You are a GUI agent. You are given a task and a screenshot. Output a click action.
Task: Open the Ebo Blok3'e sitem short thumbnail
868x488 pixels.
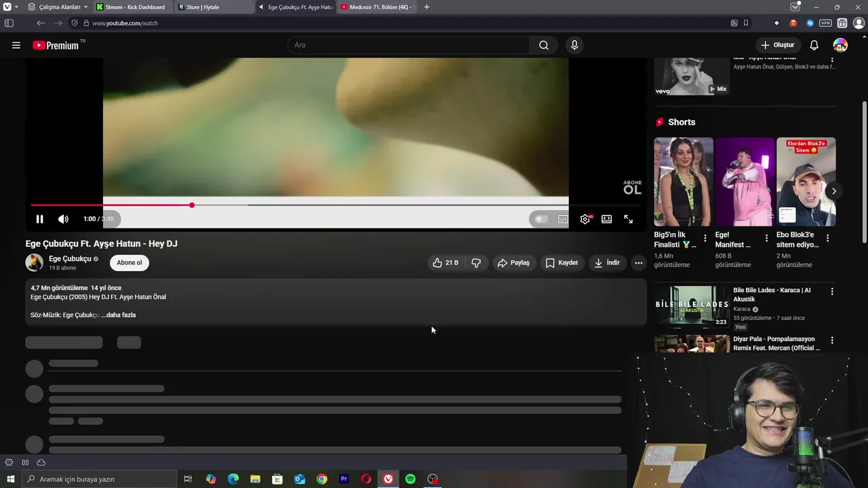coord(806,182)
